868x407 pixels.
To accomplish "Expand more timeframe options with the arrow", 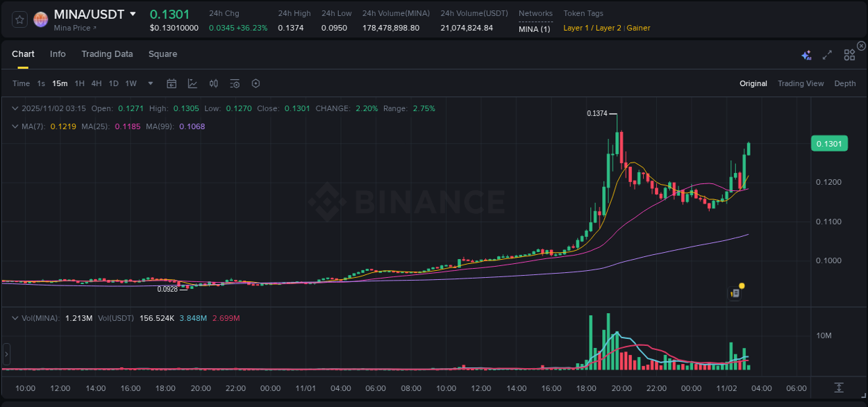I will 149,83.
